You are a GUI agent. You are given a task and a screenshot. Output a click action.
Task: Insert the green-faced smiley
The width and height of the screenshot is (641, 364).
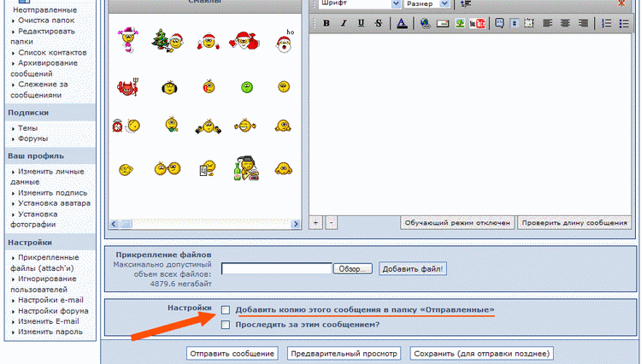pyautogui.click(x=247, y=87)
